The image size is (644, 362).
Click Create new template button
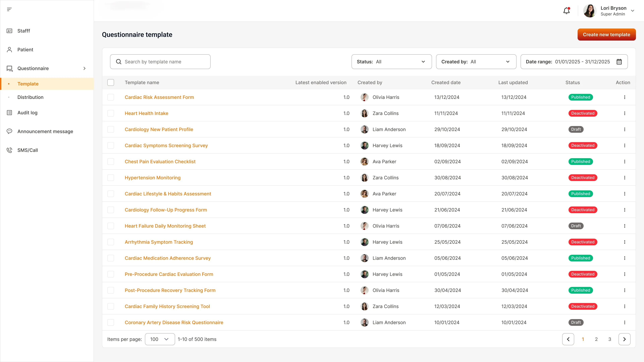coord(606,35)
